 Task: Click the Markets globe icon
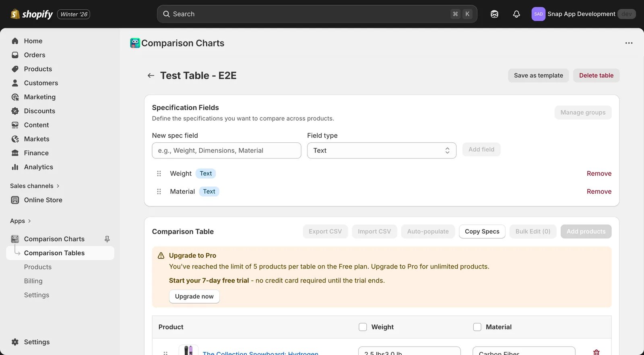(15, 139)
